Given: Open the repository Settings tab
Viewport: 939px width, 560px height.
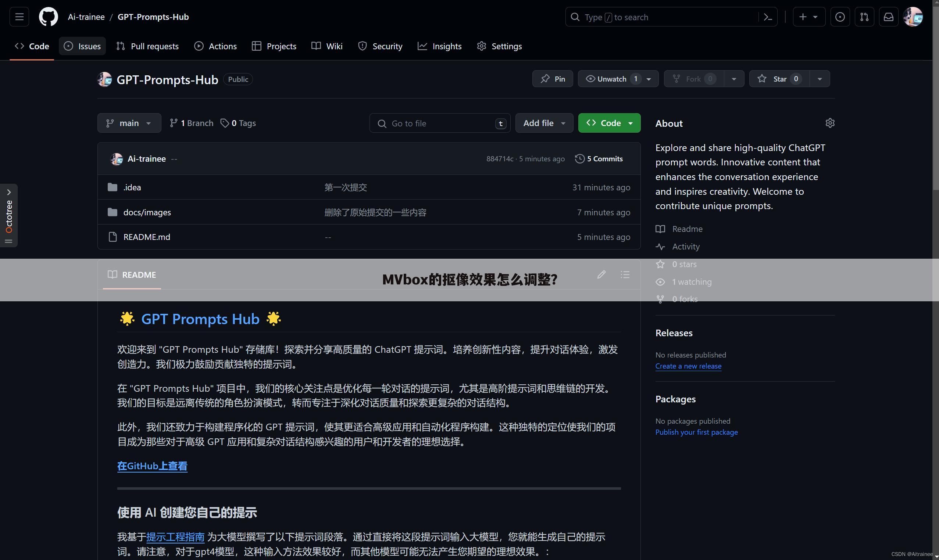Looking at the screenshot, I should [x=499, y=46].
